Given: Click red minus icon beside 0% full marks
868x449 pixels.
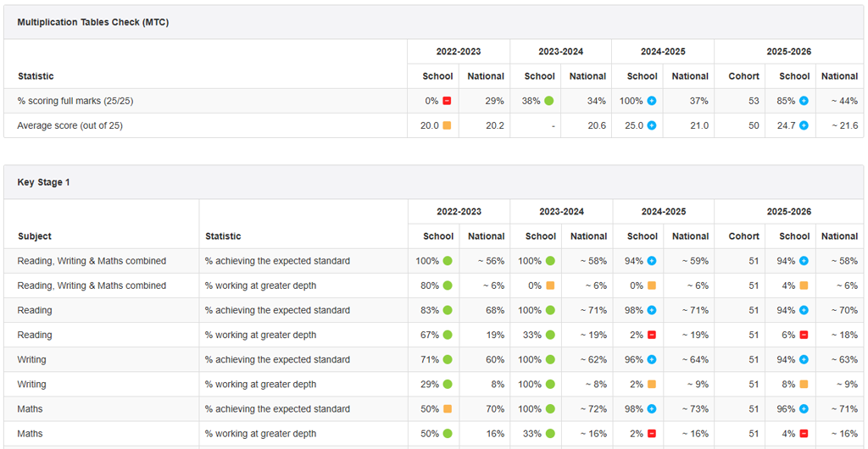Looking at the screenshot, I should (448, 101).
